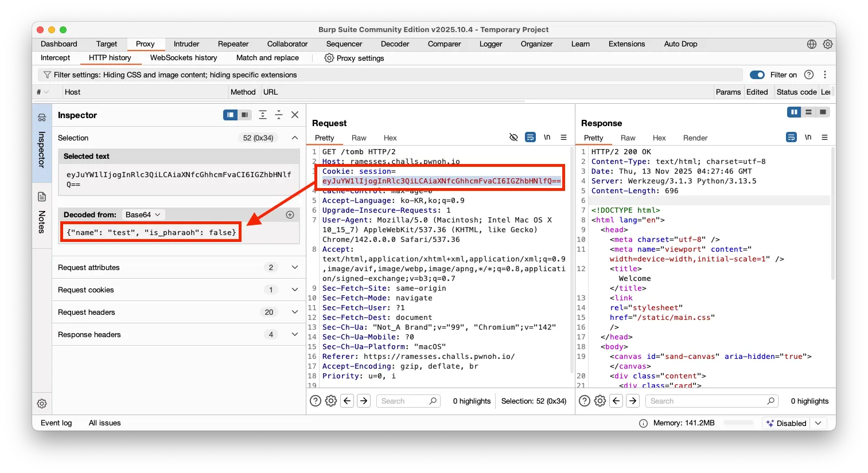Open the Base64 decoding dropdown
Image resolution: width=868 pixels, height=473 pixels.
click(143, 214)
